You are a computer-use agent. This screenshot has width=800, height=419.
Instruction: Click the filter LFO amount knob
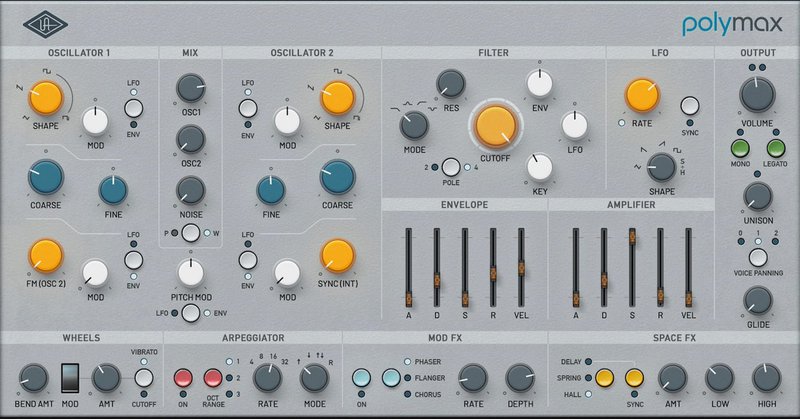[x=574, y=126]
